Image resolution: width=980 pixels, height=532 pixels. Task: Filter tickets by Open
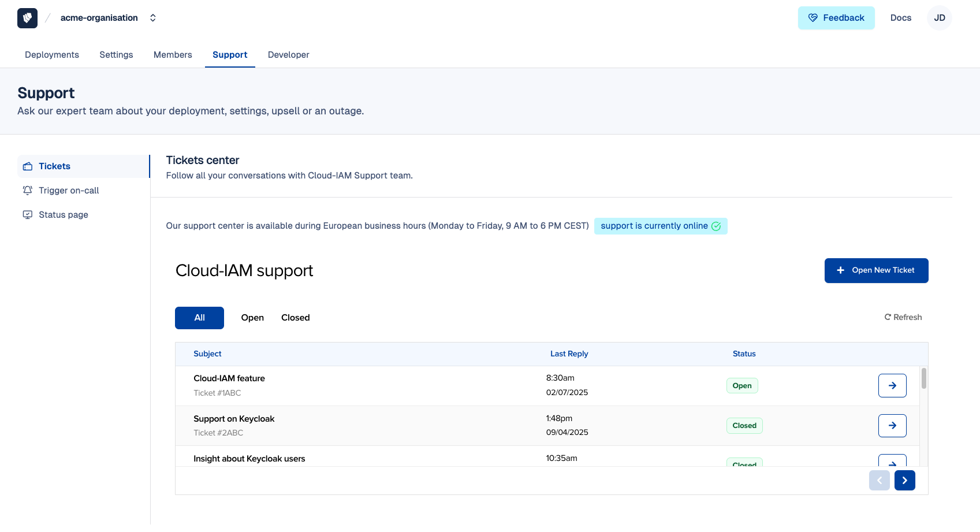tap(252, 318)
